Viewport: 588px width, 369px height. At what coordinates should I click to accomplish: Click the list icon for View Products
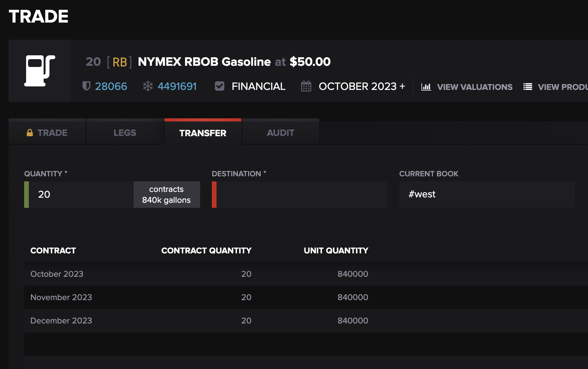[528, 87]
